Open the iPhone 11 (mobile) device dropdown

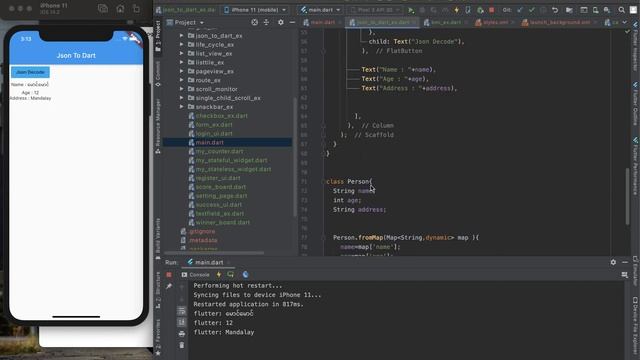point(255,10)
